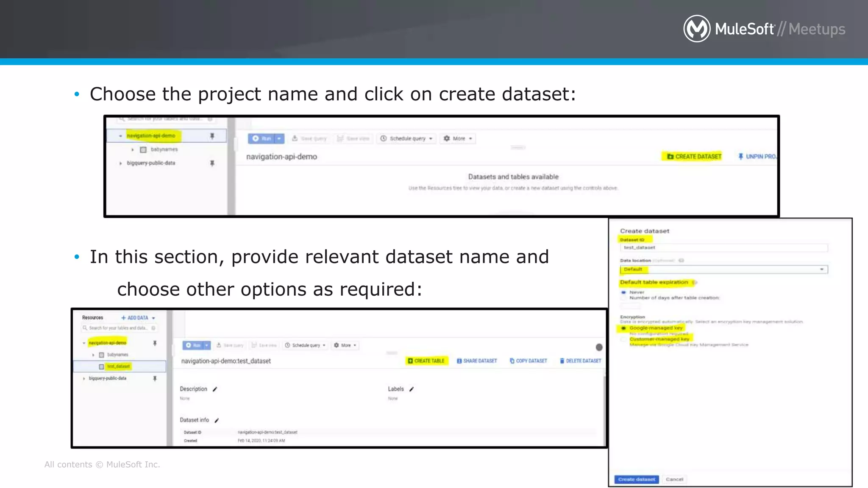Click help icon next to Data location
The width and height of the screenshot is (868, 488).
[681, 261]
